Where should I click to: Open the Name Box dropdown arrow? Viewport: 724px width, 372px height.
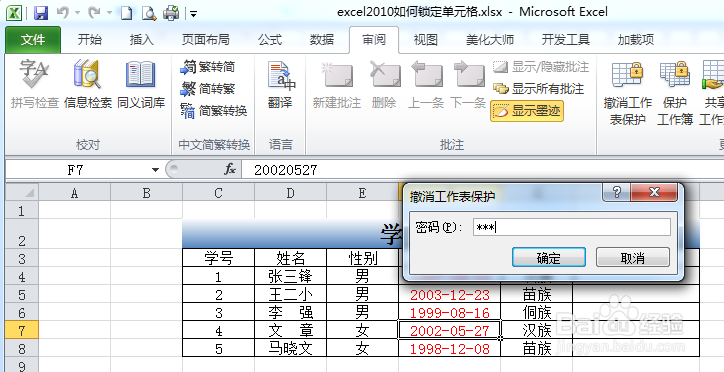pos(155,170)
